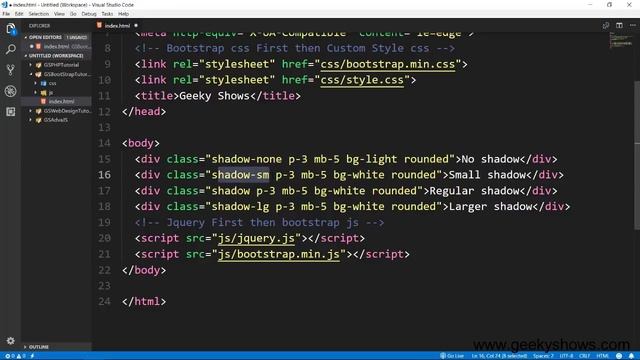Open the Help menu
Image resolution: width=640 pixels, height=360 pixels.
pyautogui.click(x=123, y=14)
